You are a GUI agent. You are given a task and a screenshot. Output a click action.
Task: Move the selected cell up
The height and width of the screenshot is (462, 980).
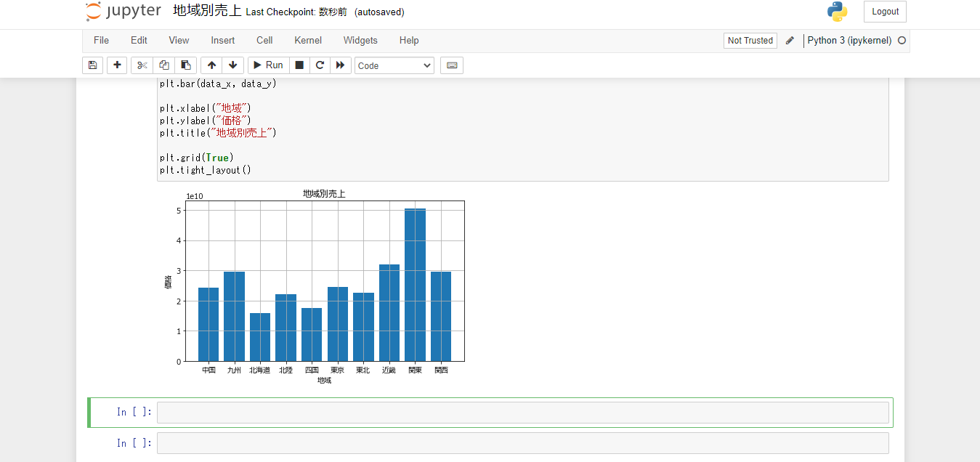click(211, 65)
